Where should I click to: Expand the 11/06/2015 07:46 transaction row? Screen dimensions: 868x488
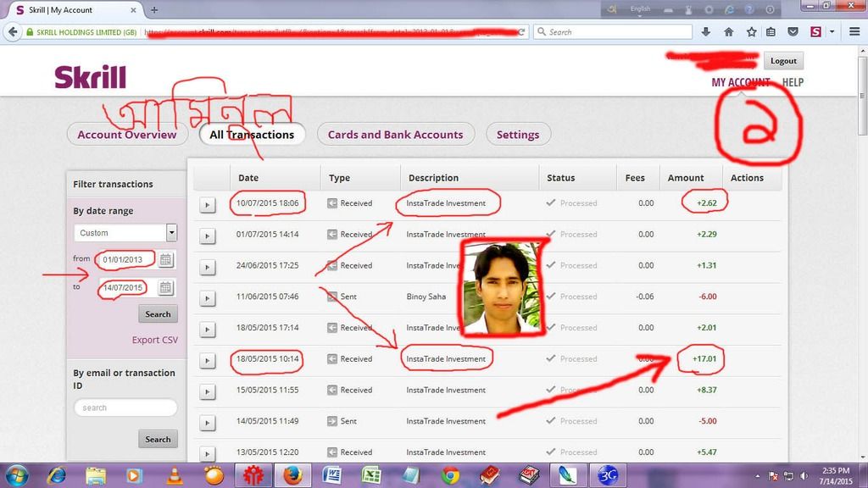pos(207,298)
